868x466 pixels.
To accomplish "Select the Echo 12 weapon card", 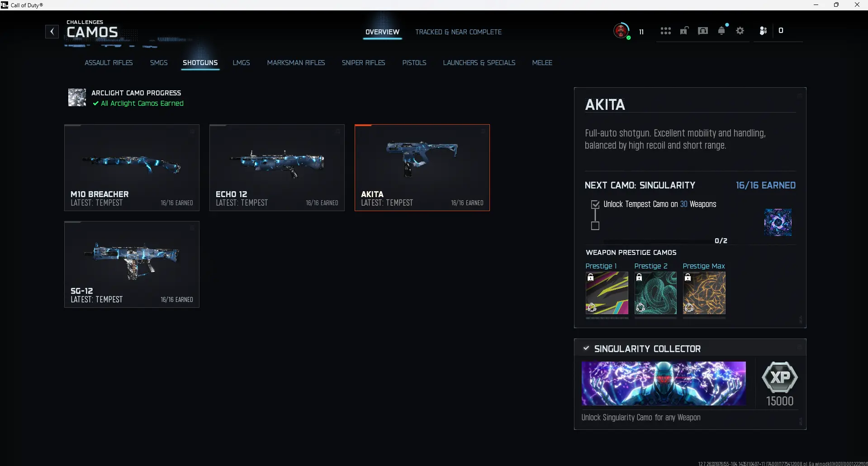I will pos(277,168).
